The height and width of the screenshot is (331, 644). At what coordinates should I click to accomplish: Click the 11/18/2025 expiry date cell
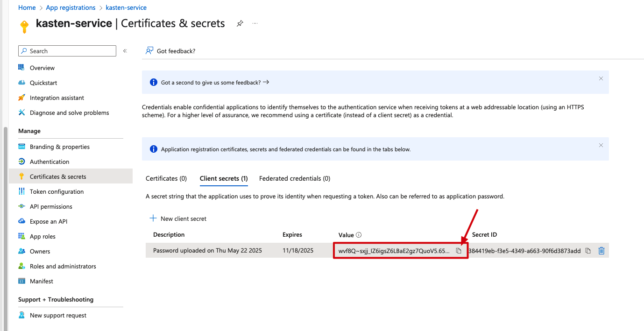(x=298, y=250)
